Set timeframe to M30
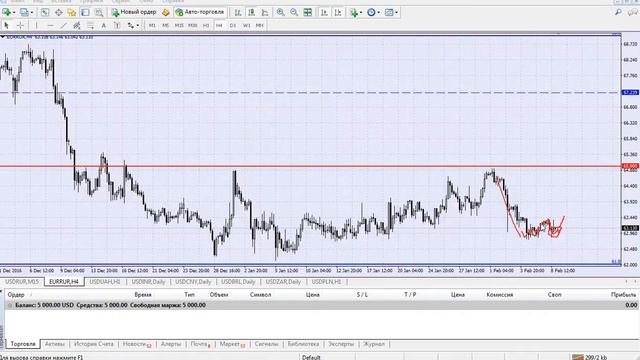 tap(193, 25)
